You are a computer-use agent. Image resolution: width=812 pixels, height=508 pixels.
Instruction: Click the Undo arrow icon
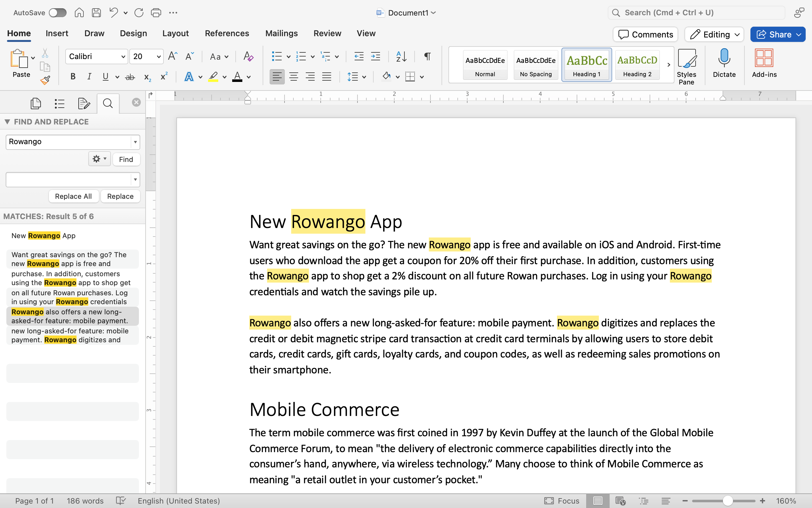(x=114, y=13)
